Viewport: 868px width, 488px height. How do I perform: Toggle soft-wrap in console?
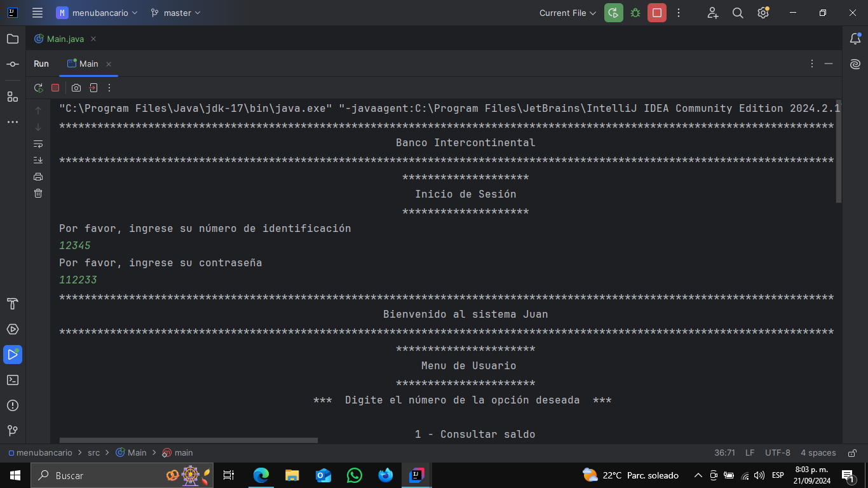[x=38, y=144]
